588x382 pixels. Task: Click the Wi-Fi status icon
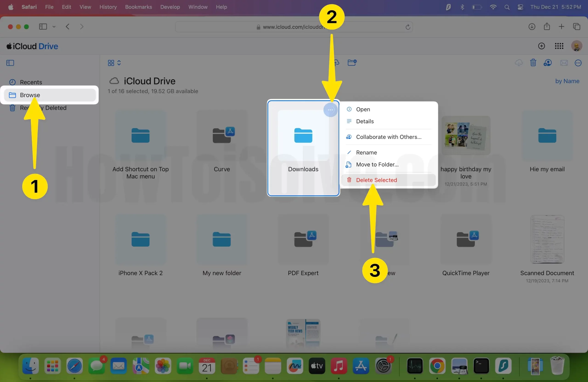click(x=493, y=7)
